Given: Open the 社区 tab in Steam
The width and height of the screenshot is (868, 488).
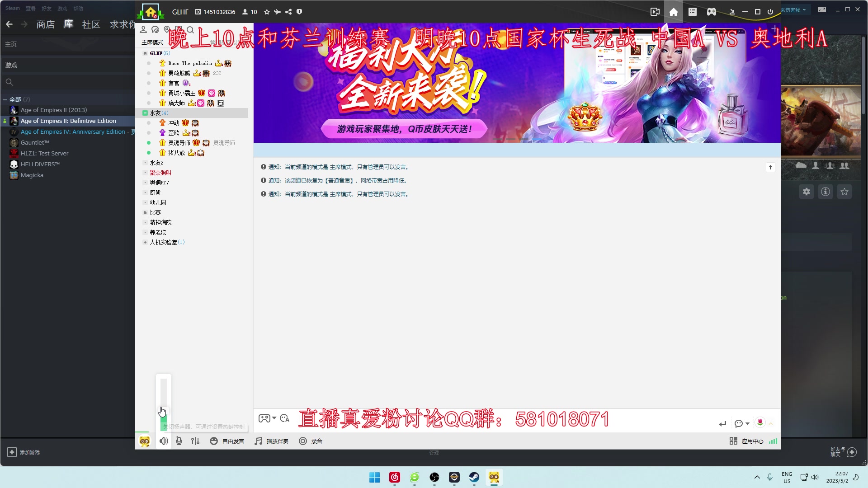Looking at the screenshot, I should click(x=91, y=24).
